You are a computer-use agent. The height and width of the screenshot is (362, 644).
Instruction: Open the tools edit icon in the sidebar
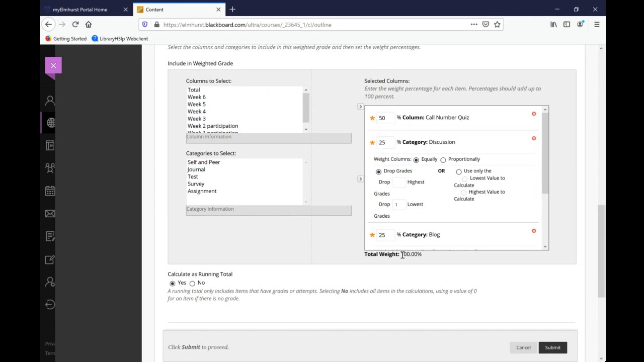point(50,259)
